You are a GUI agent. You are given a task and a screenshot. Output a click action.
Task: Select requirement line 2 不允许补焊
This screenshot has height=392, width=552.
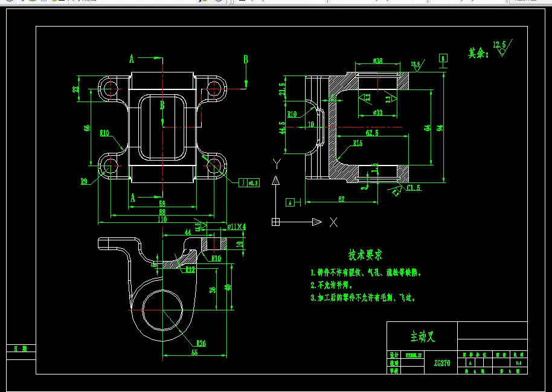click(332, 285)
